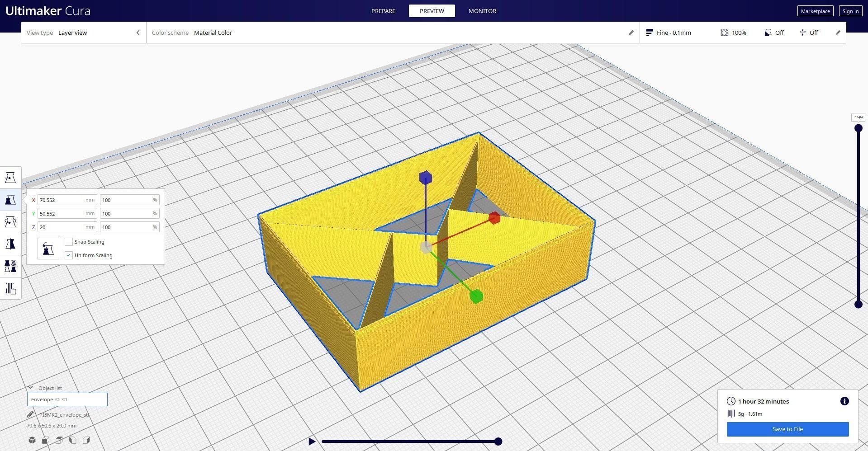Image resolution: width=868 pixels, height=451 pixels.
Task: Click the 70.6 x 50.6 x 20.0 mm dimensions
Action: pos(52,426)
